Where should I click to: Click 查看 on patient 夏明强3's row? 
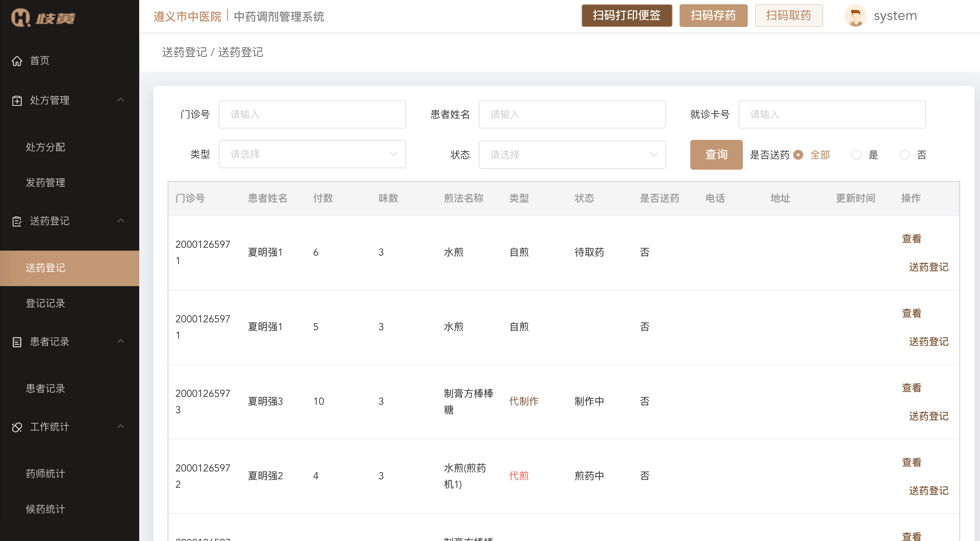(911, 387)
